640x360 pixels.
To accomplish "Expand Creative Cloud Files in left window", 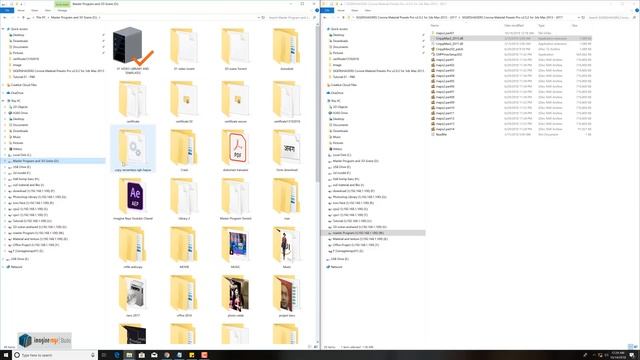I will (x=3, y=85).
